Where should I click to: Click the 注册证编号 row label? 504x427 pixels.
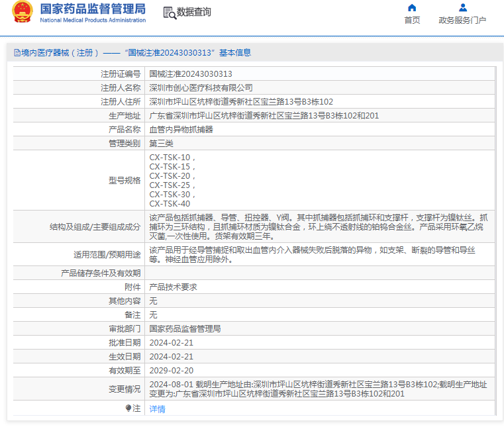point(121,74)
